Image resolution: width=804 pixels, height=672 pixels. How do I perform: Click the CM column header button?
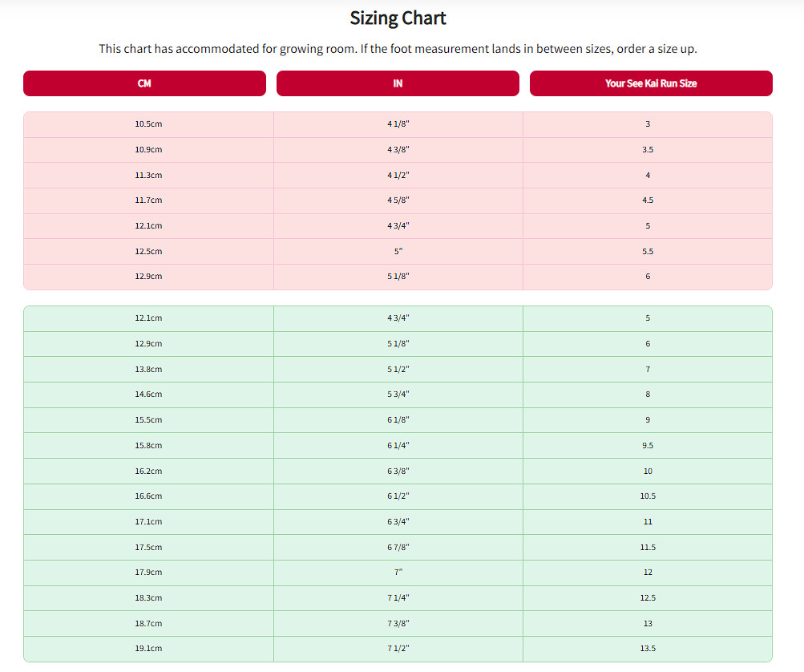[144, 83]
